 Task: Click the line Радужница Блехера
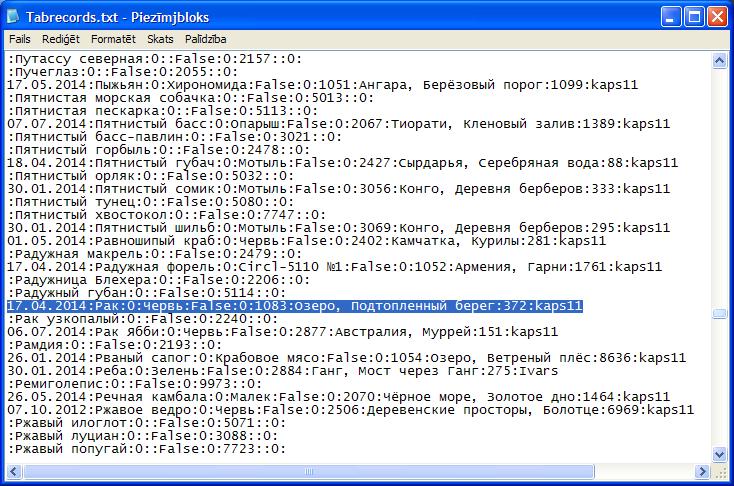[x=159, y=280]
